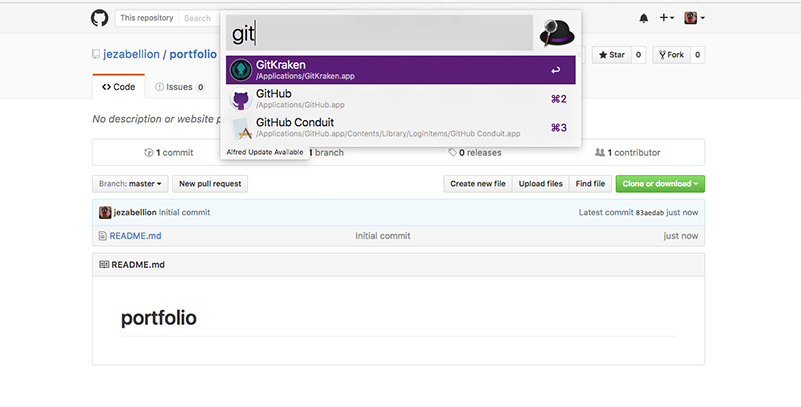Screen dimensions: 801x407
Task: Open the plus create-new dropdown
Action: [x=666, y=17]
